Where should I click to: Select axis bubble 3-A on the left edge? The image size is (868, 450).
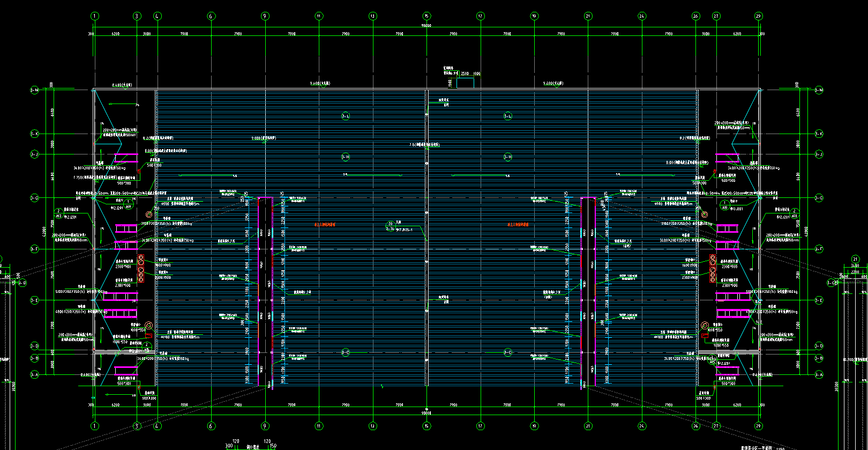[34, 374]
